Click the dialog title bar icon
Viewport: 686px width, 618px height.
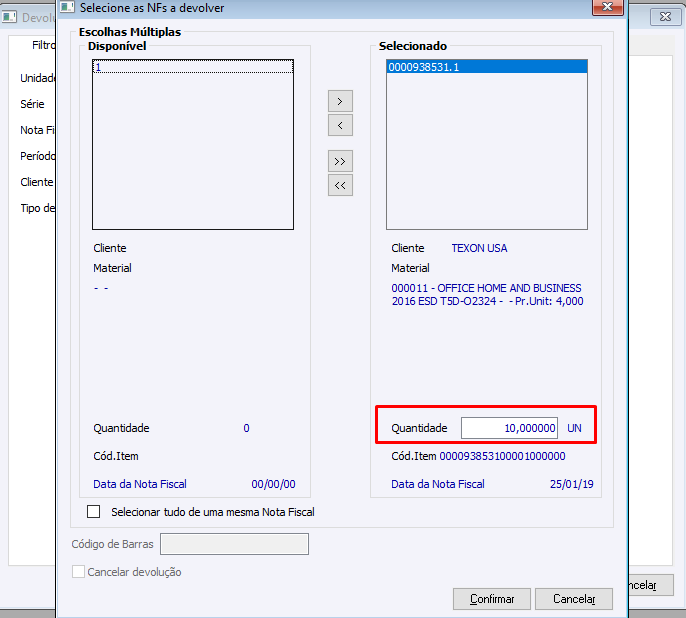pyautogui.click(x=67, y=7)
